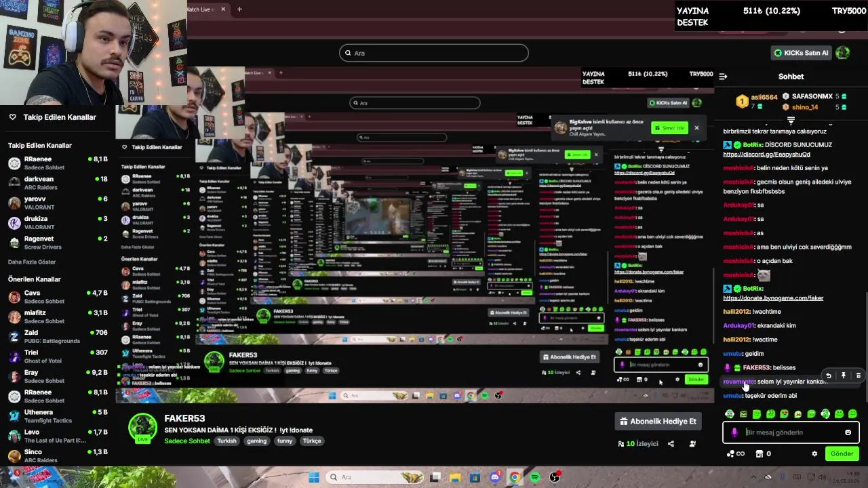This screenshot has width=868, height=488.
Task: Share the FAKER53 stream
Action: point(671,444)
